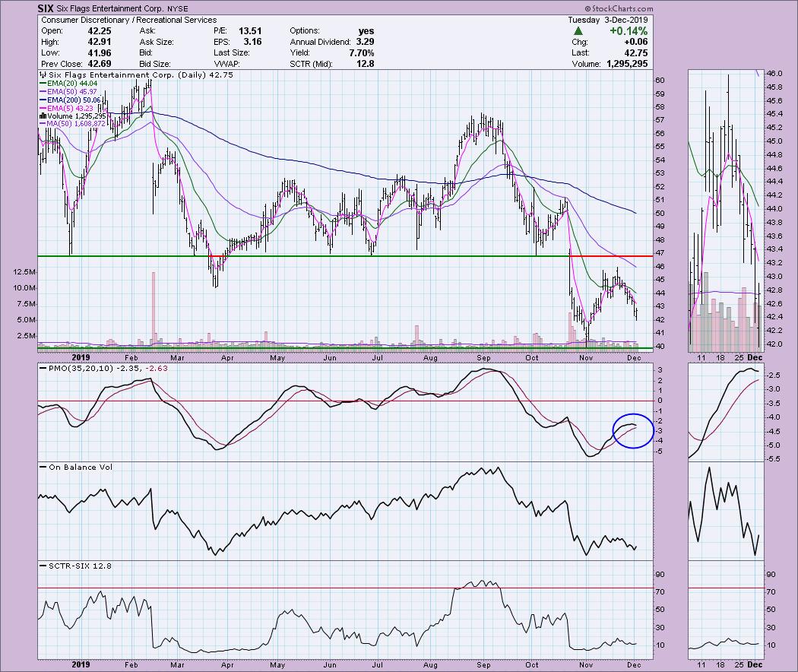Click the SIX ticker symbol title
Image resolution: width=798 pixels, height=672 pixels.
point(46,8)
